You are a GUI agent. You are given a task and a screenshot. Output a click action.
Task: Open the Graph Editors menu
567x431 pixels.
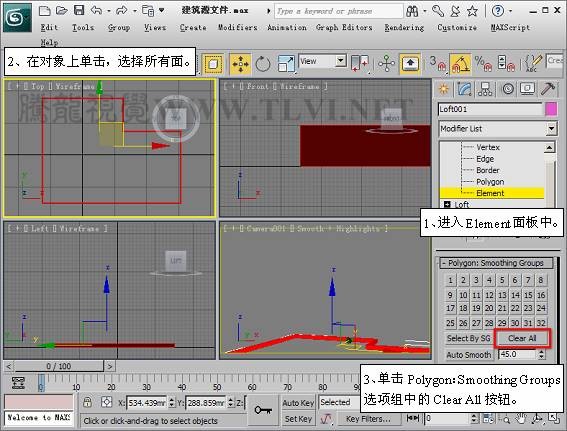pyautogui.click(x=344, y=27)
